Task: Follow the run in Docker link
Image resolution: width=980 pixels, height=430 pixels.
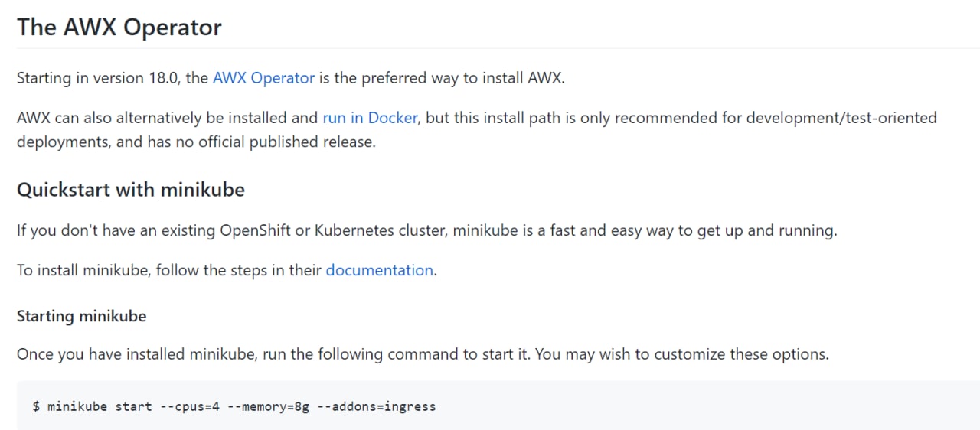Action: (x=370, y=118)
